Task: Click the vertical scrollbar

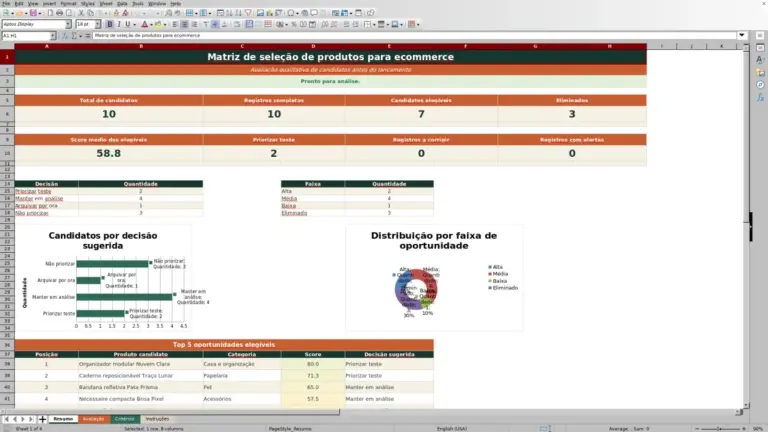Action: [746, 225]
